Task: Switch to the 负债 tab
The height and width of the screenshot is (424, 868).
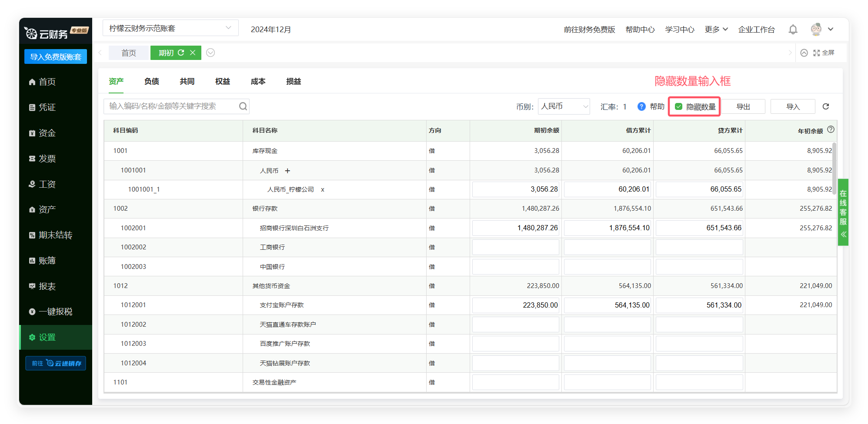Action: pyautogui.click(x=152, y=81)
